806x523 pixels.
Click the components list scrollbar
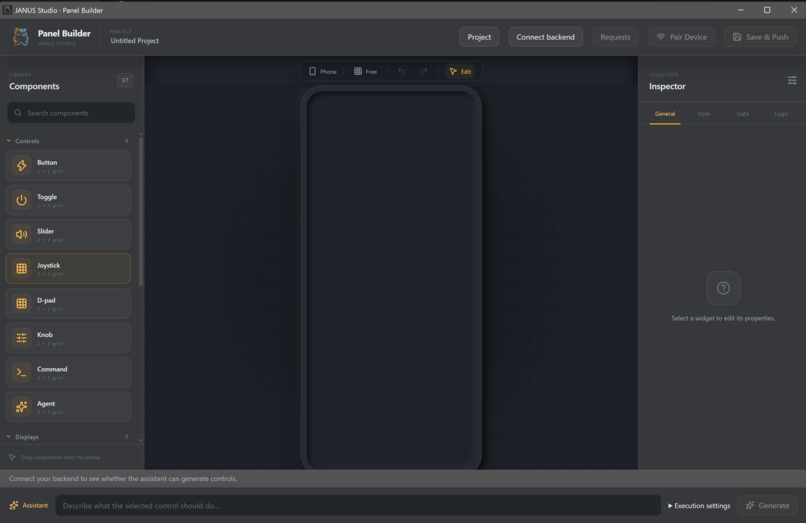point(140,211)
